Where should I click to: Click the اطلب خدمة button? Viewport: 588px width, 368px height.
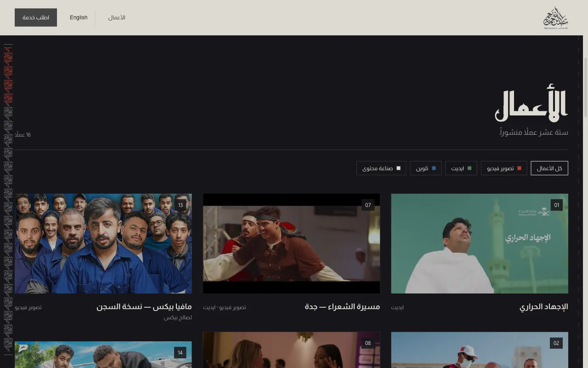pos(36,17)
